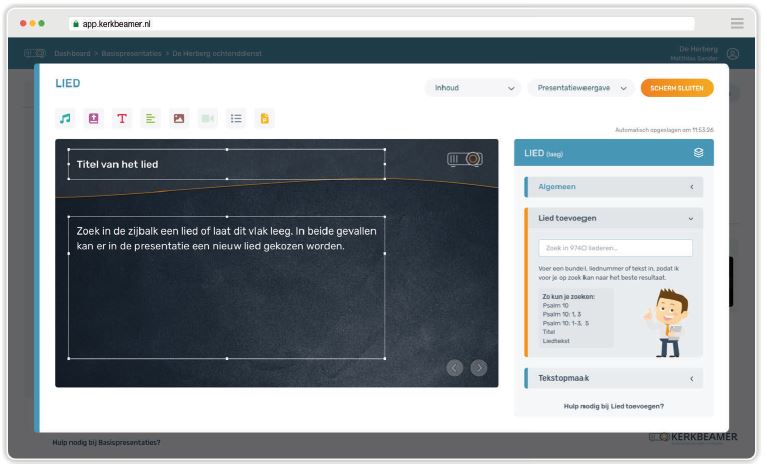767x469 pixels.
Task: Click the bullet list icon
Action: tap(236, 118)
